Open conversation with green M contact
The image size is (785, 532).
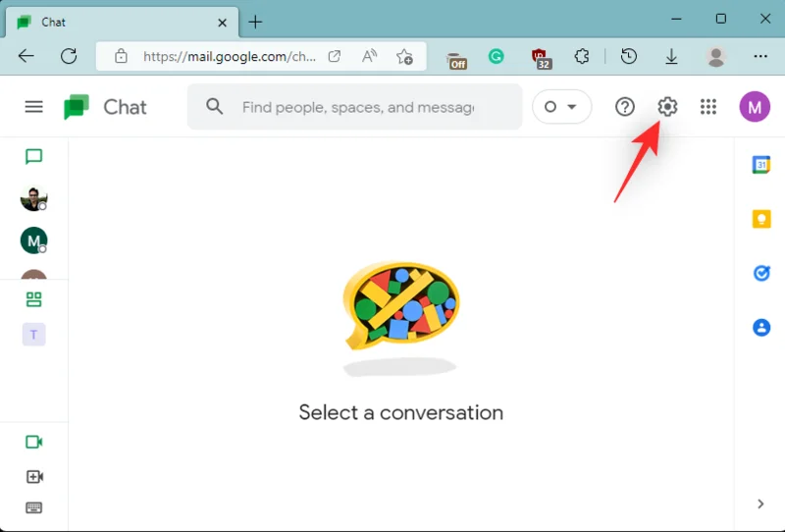pos(33,240)
